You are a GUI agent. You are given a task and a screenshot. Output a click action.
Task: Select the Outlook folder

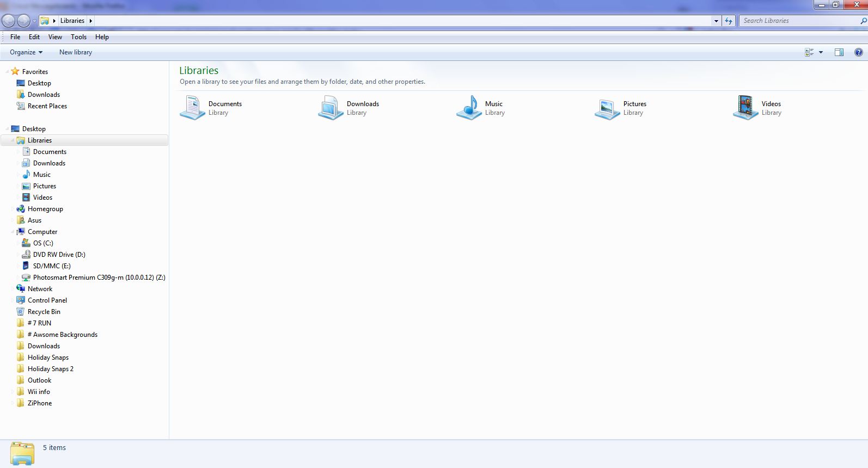tap(39, 380)
